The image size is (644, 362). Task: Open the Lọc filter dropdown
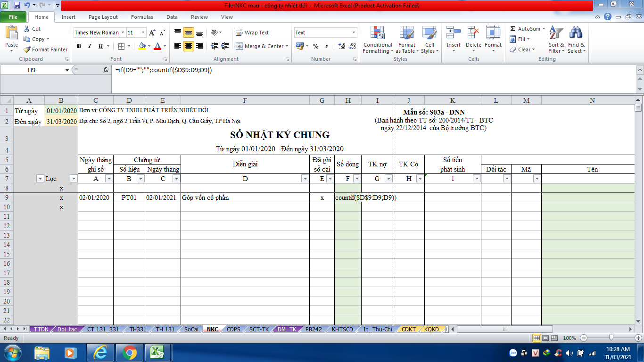[74, 179]
